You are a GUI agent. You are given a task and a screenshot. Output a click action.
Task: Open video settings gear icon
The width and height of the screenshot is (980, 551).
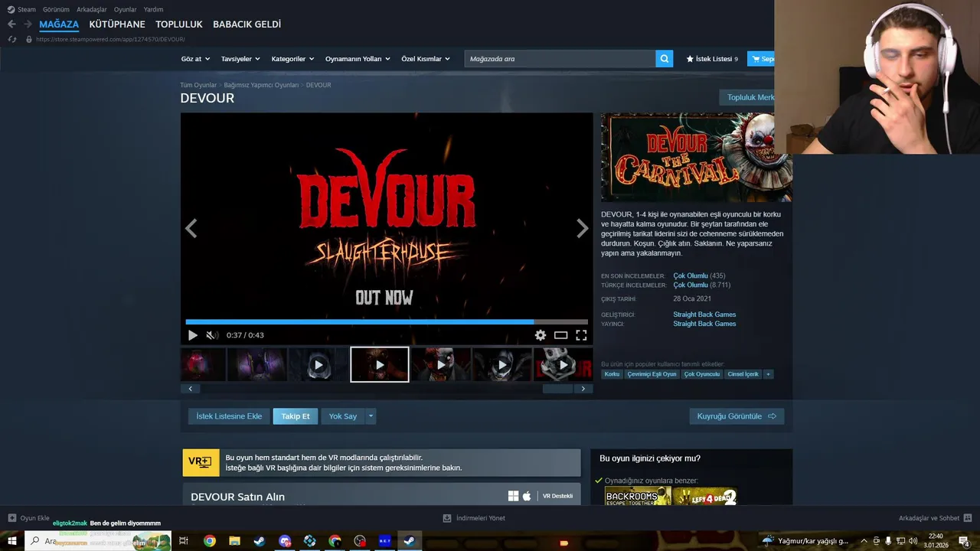click(x=541, y=335)
